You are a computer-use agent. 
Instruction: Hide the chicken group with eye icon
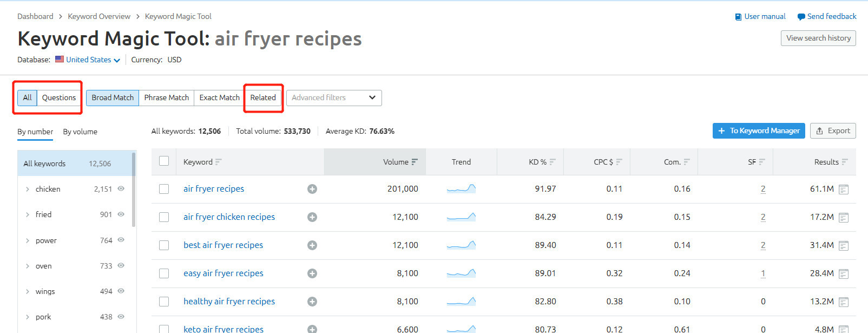click(x=121, y=189)
